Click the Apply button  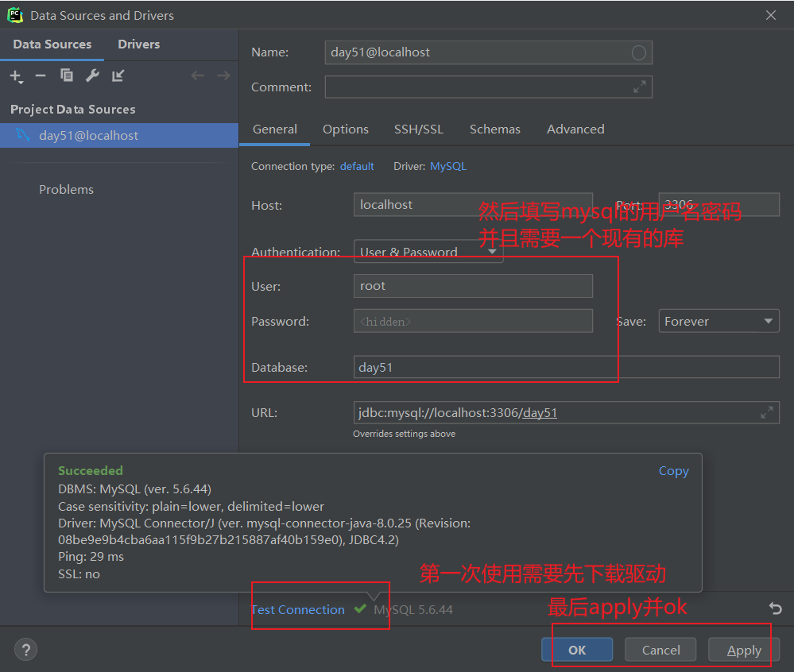click(x=744, y=650)
